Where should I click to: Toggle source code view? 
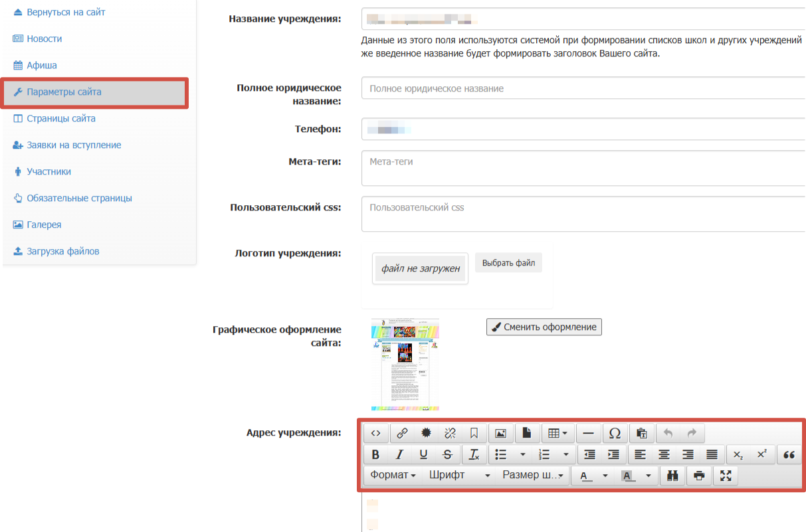[375, 434]
